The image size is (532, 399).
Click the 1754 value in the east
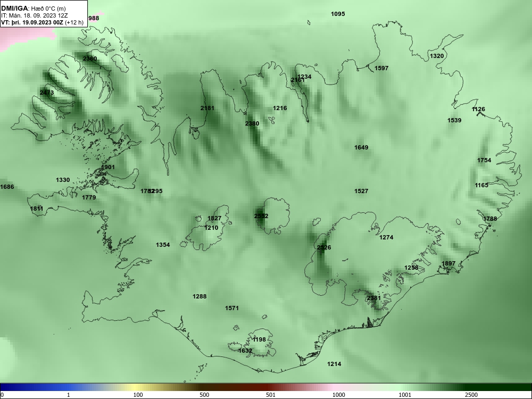pos(484,160)
